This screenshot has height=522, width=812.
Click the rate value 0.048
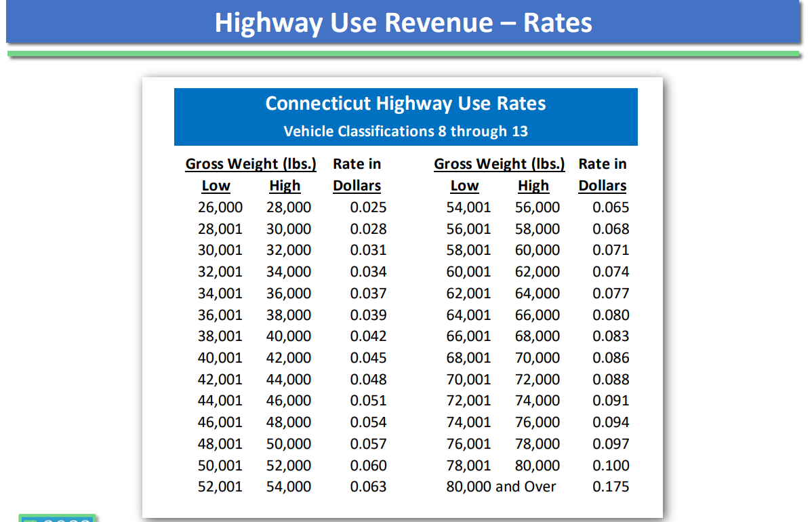tap(368, 380)
